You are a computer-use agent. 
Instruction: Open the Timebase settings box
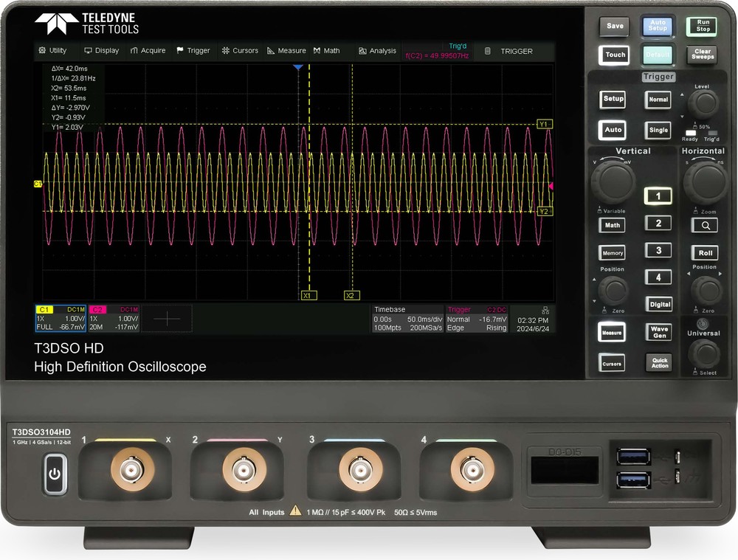[x=407, y=319]
